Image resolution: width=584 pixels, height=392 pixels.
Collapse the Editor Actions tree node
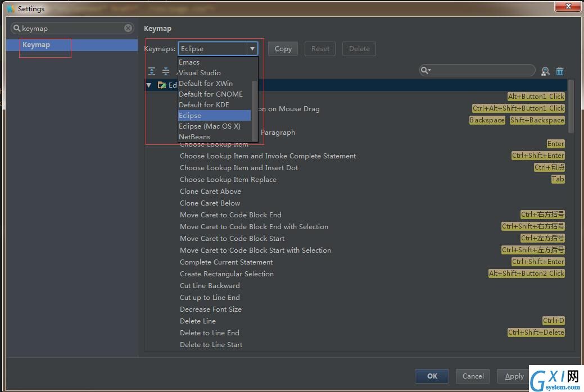click(149, 85)
